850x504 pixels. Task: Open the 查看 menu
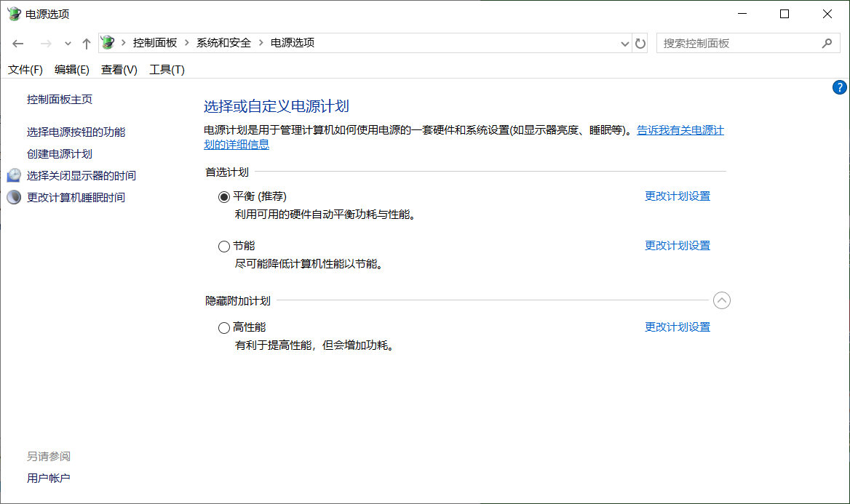click(118, 69)
